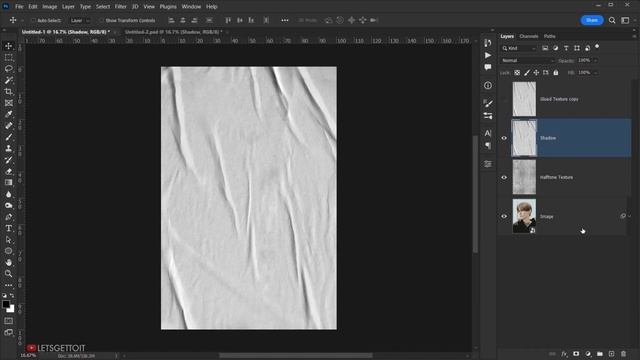Select the Lasso tool
The width and height of the screenshot is (640, 360).
click(9, 69)
